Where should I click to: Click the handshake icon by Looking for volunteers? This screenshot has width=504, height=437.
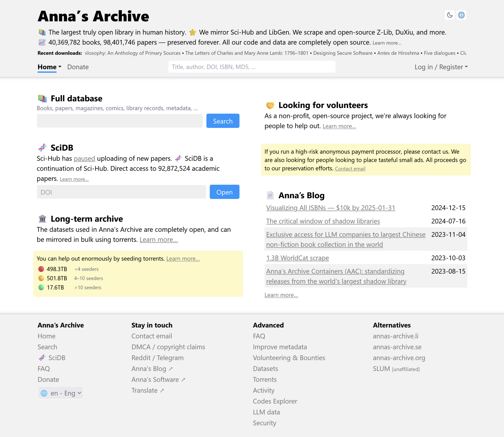click(x=270, y=105)
